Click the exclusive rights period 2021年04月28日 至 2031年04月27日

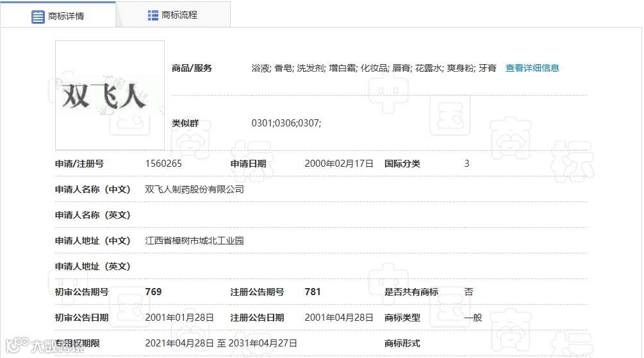pos(221,343)
